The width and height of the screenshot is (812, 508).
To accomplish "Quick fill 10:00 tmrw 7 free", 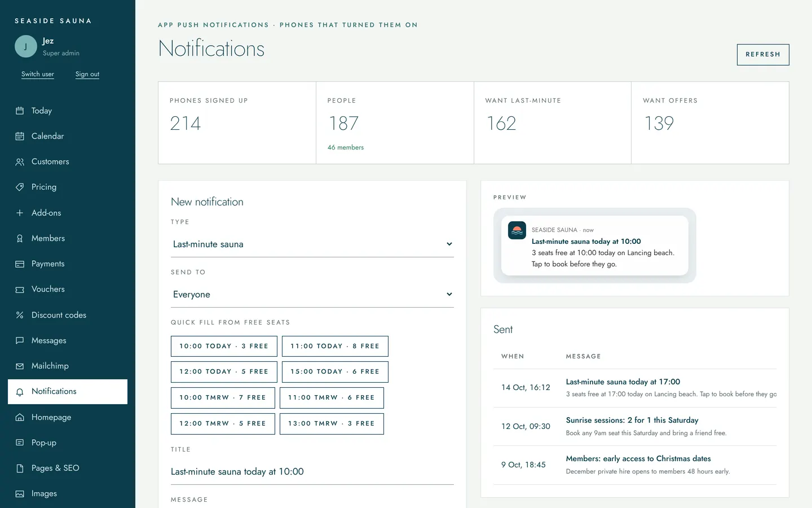I will pos(223,398).
